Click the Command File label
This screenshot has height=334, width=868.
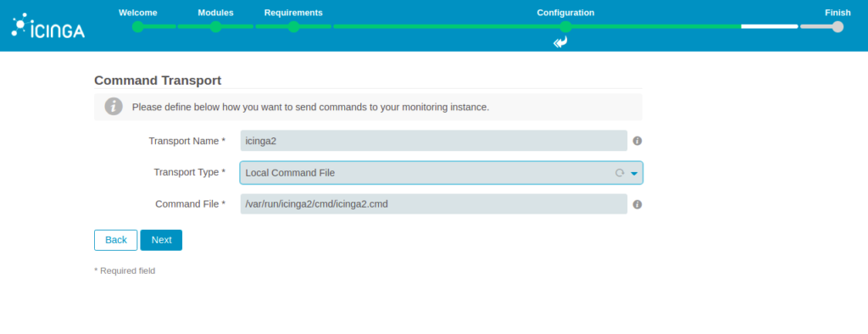190,203
